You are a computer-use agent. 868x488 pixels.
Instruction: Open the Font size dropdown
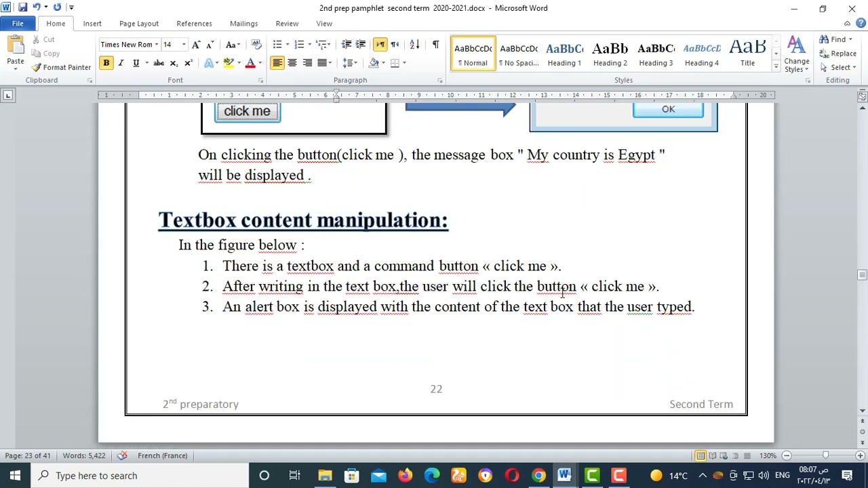pos(184,45)
